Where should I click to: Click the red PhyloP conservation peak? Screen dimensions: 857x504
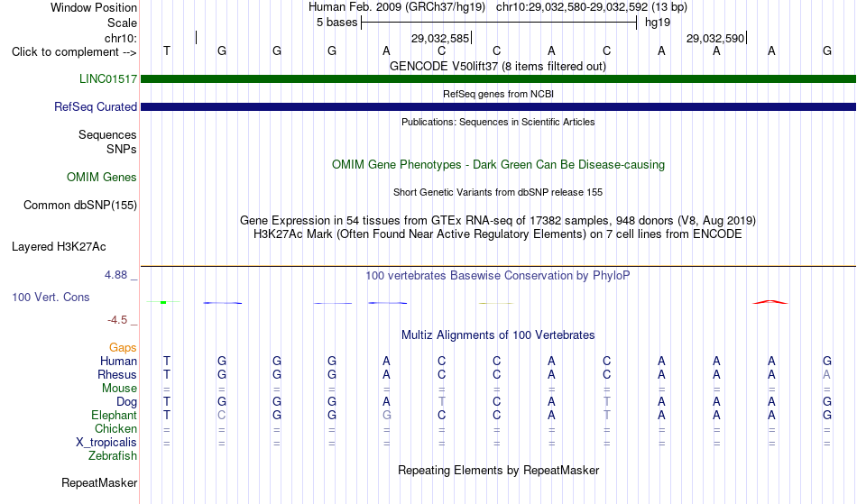[x=770, y=301]
